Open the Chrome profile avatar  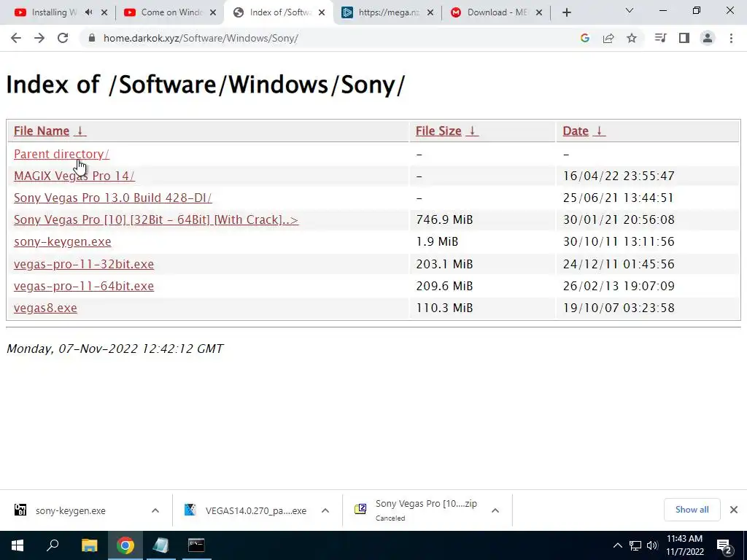point(708,38)
